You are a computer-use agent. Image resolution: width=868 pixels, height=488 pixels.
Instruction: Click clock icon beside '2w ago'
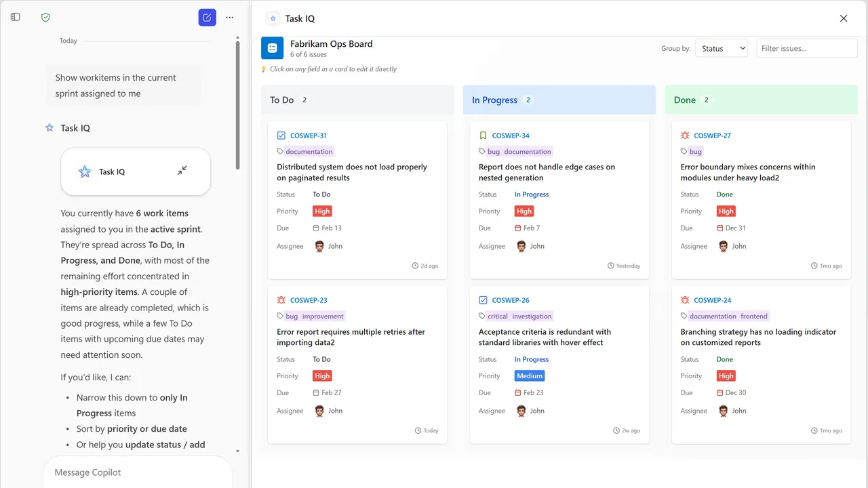pyautogui.click(x=616, y=430)
